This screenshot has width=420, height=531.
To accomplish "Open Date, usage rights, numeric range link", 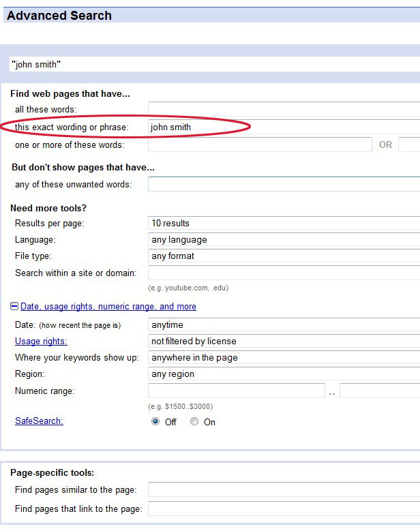I will (108, 307).
